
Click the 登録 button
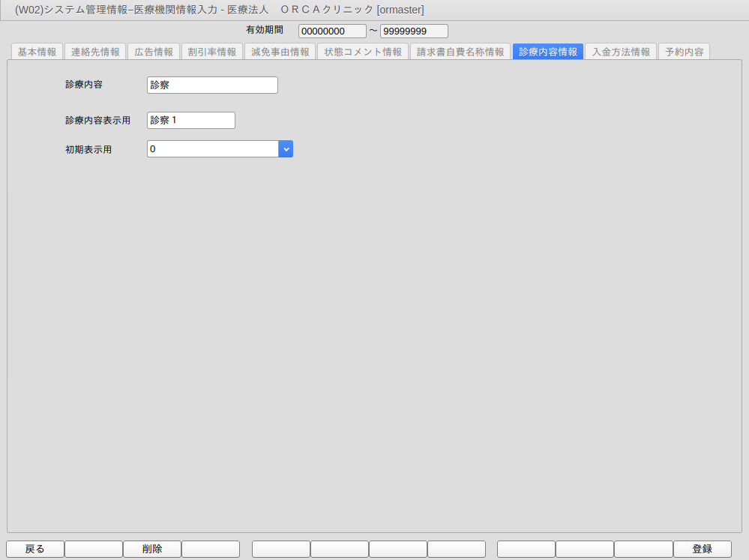(x=703, y=549)
